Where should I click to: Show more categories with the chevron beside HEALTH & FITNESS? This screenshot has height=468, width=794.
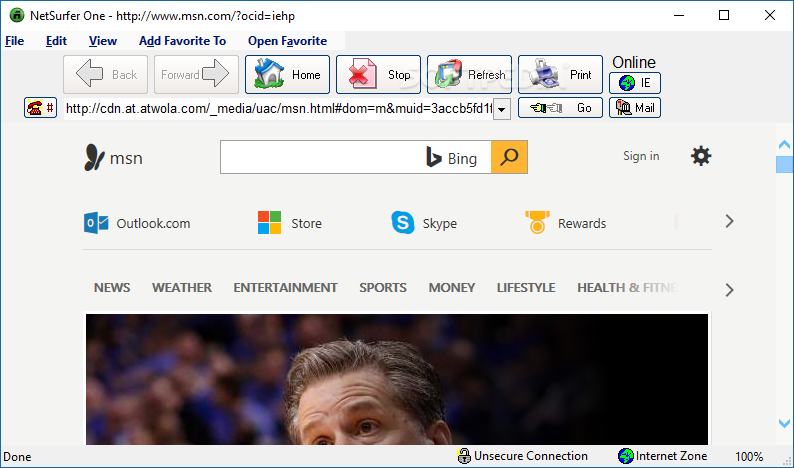point(729,290)
